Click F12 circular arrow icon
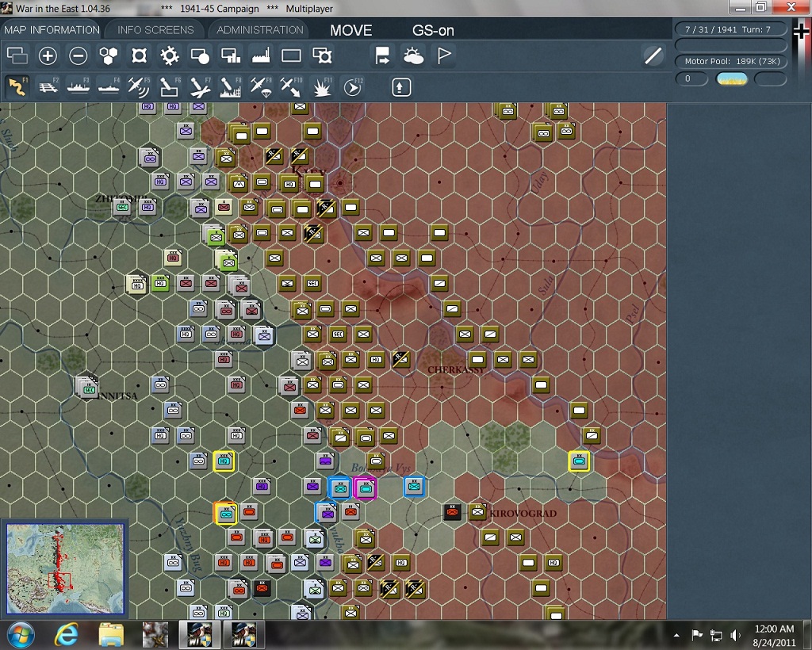The image size is (812, 650). [x=353, y=87]
